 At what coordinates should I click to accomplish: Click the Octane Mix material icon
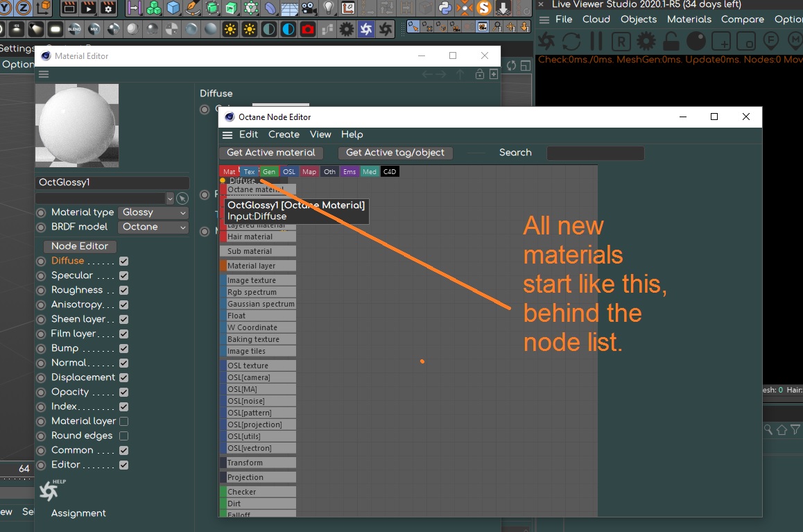(94, 28)
